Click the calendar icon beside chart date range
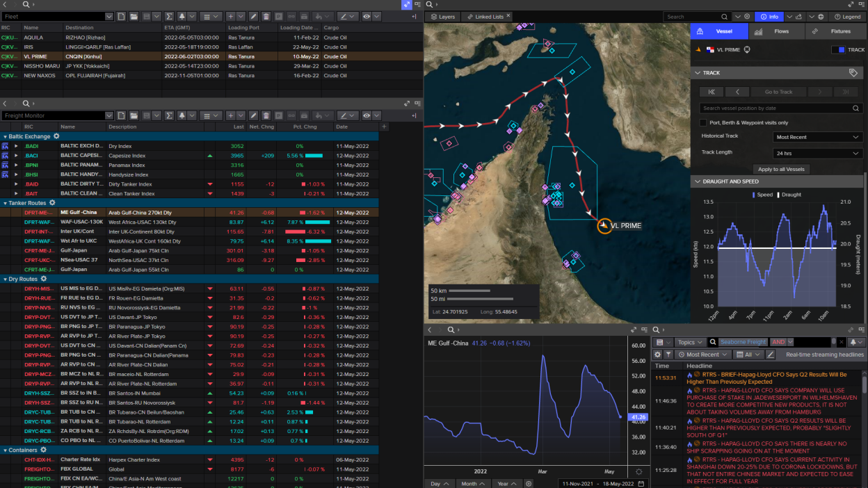This screenshot has height=488, width=868. tap(641, 484)
